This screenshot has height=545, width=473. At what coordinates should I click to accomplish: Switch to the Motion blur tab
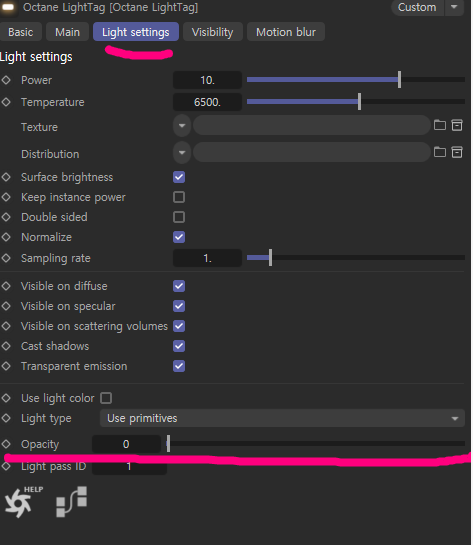tap(286, 32)
